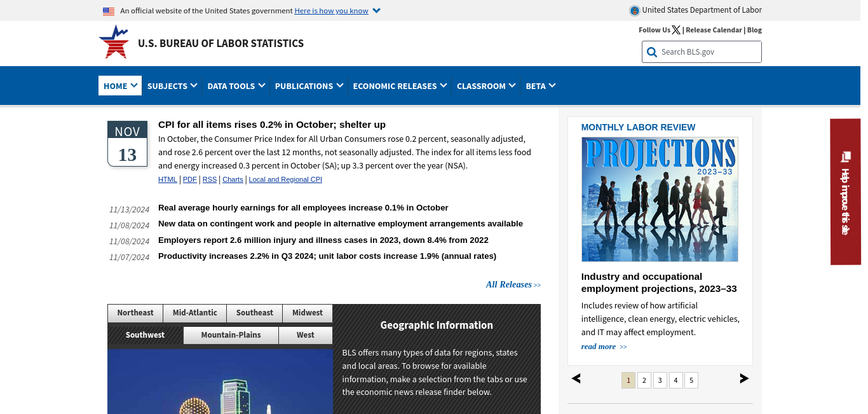Open injury and illness cases release
This screenshot has width=868, height=414.
323,240
